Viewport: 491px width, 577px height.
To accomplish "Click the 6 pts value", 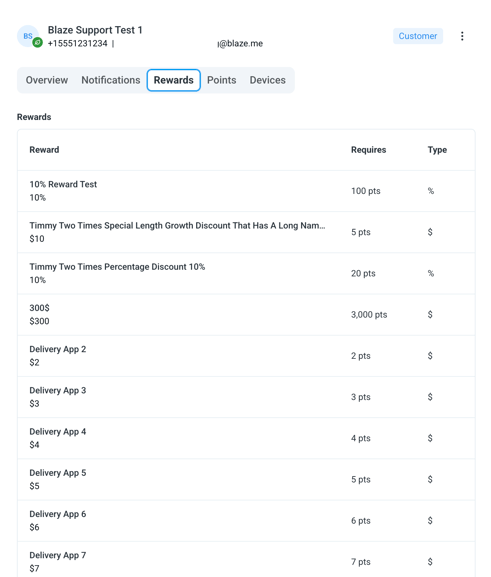I will pyautogui.click(x=360, y=521).
